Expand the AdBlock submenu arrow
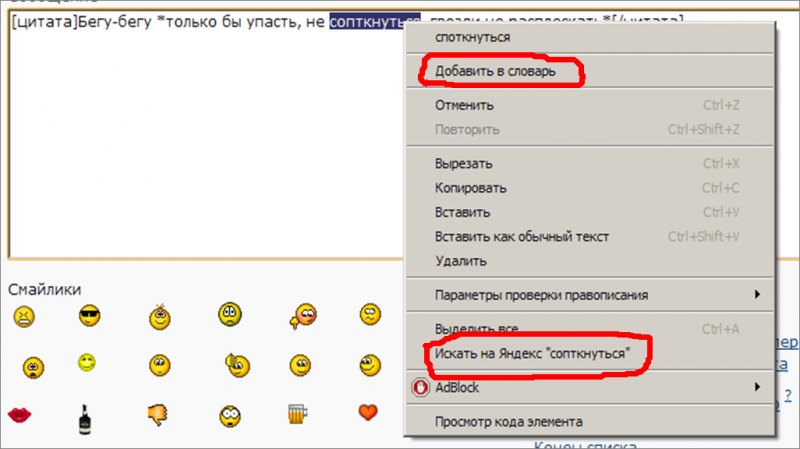Viewport: 800px width, 449px height. pos(757,386)
